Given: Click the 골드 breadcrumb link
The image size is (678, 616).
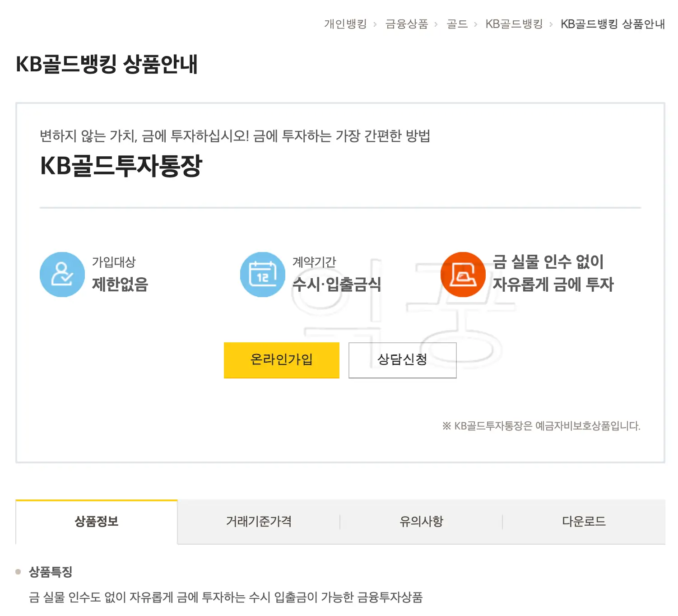Looking at the screenshot, I should (x=456, y=24).
